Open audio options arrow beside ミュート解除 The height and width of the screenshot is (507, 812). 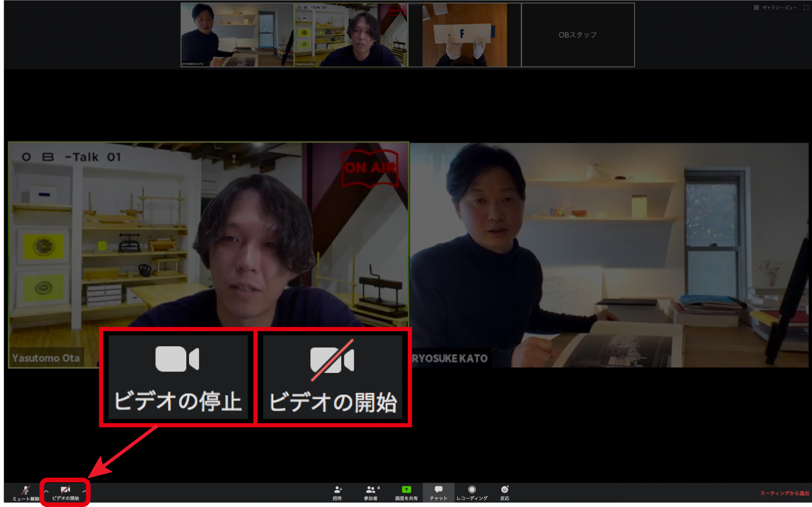46,491
